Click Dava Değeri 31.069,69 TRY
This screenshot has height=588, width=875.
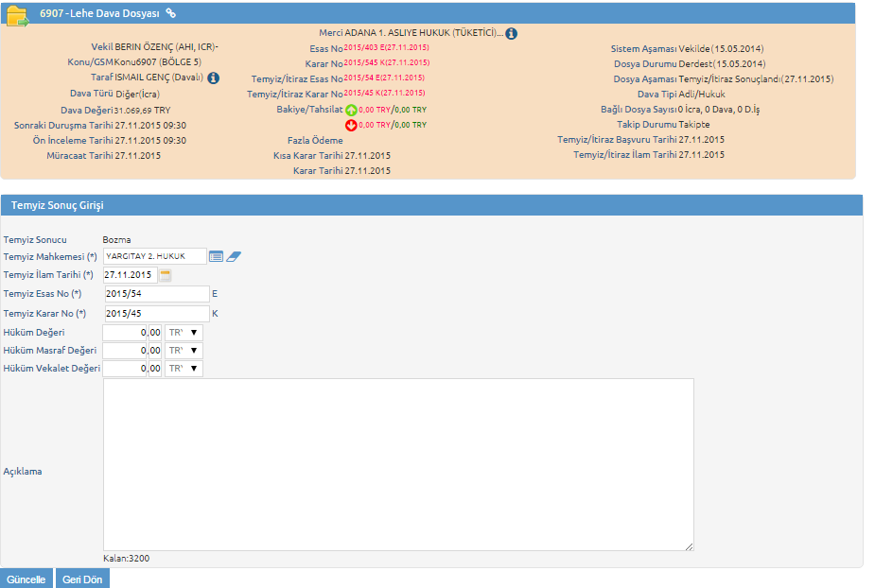pyautogui.click(x=142, y=111)
